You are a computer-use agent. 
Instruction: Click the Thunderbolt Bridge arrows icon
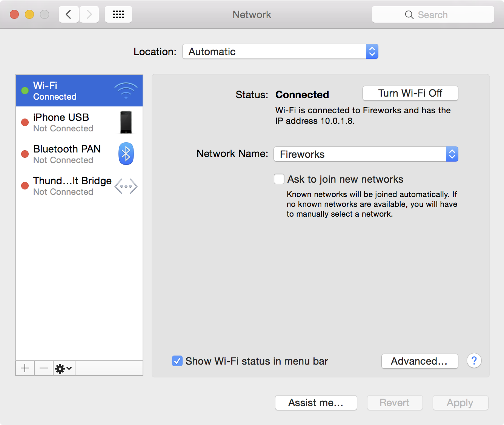(x=126, y=186)
